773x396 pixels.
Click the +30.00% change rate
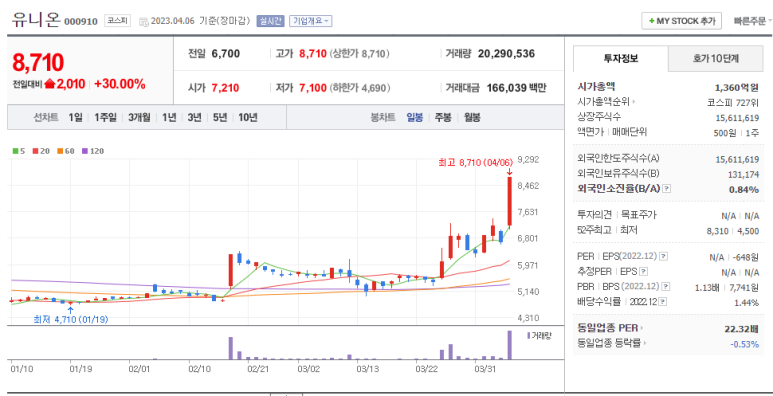click(x=120, y=84)
